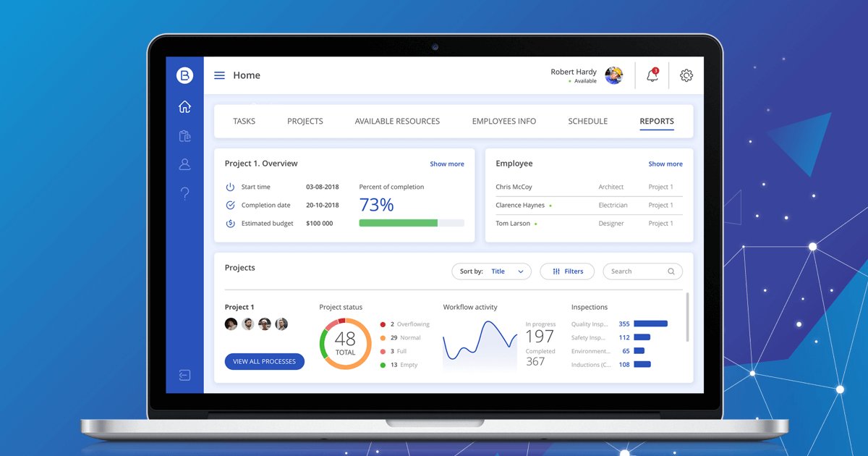Screen dimensions: 868x456
Task: Click Quality Inspections bar with 355
Action: pos(650,324)
